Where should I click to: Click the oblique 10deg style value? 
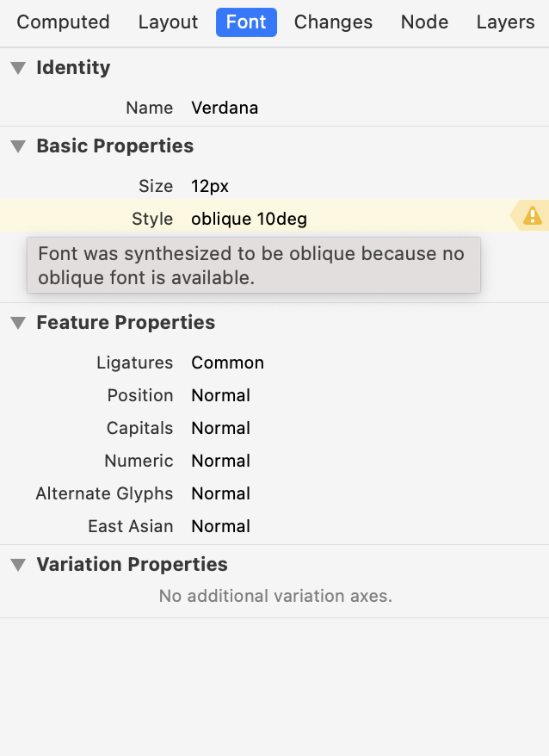250,219
